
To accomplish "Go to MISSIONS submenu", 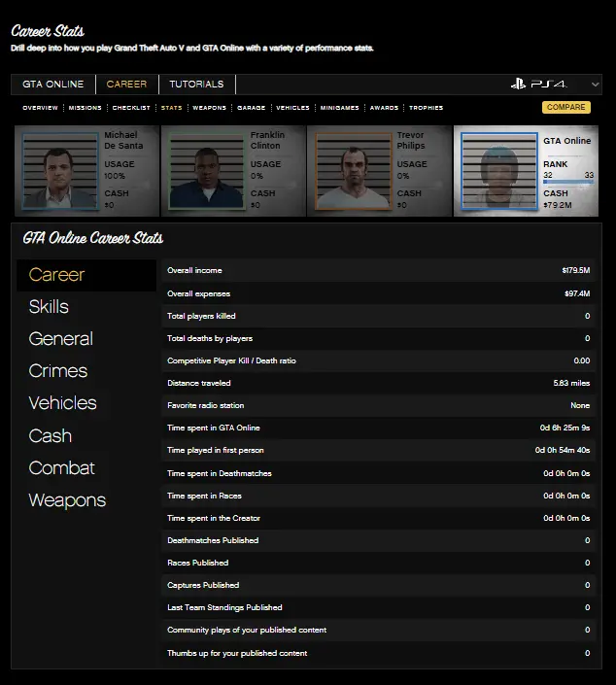I will [x=86, y=108].
